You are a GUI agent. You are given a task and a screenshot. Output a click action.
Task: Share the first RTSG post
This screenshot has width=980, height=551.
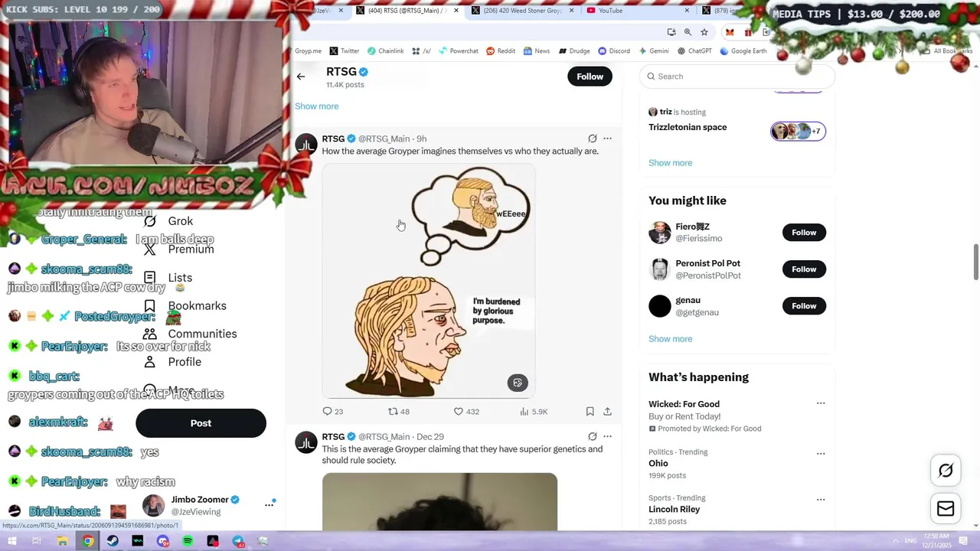[607, 412]
